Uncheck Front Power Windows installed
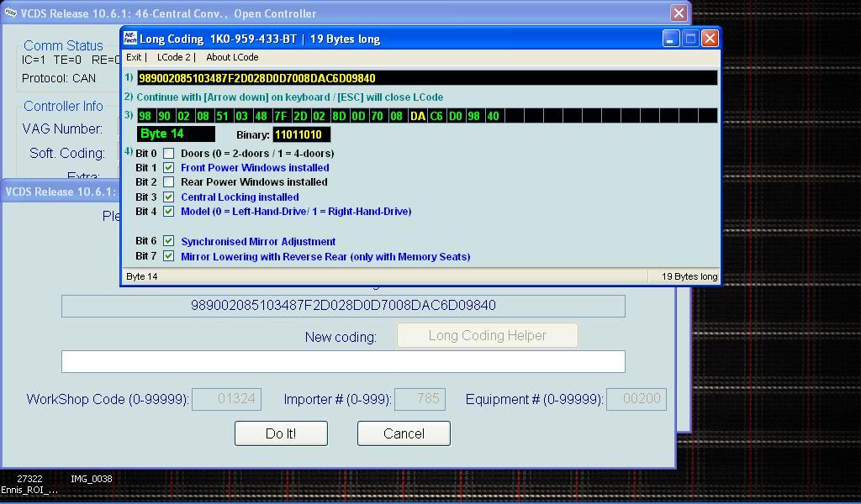 (x=168, y=168)
